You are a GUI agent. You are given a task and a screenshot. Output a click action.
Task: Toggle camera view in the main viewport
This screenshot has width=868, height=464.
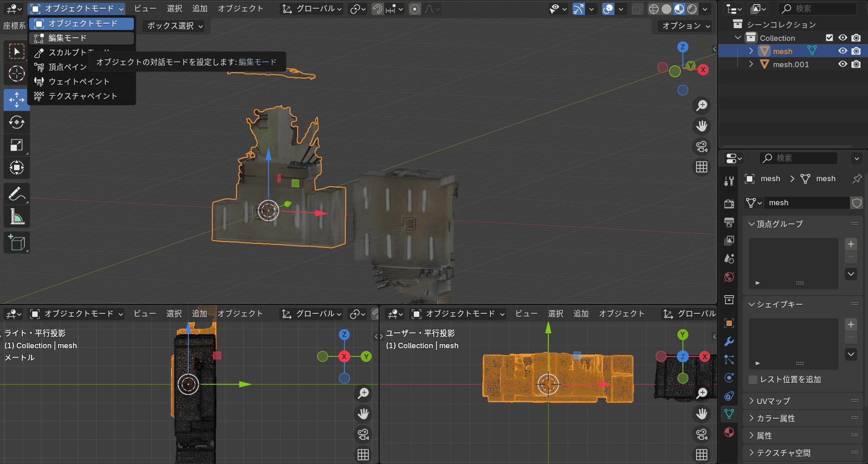tap(701, 147)
